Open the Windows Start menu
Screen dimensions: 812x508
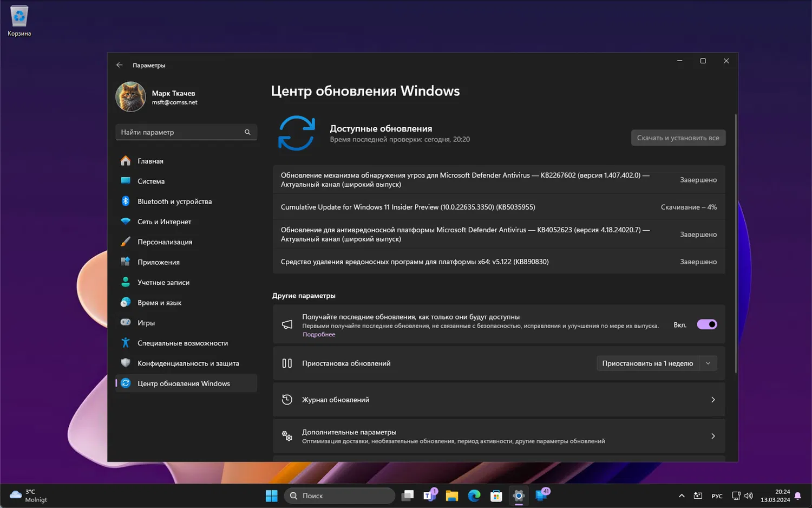tap(272, 496)
